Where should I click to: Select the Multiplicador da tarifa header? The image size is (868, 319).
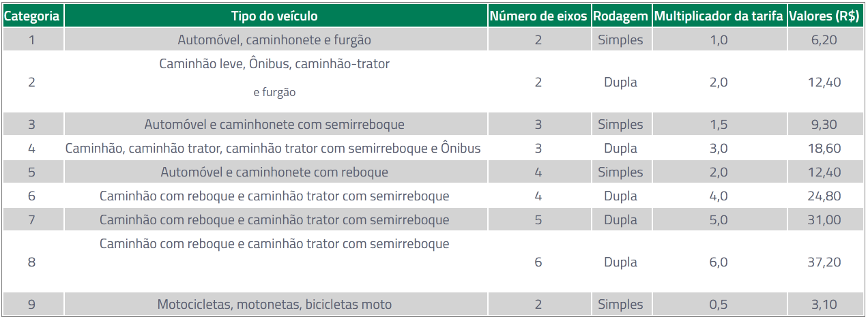pyautogui.click(x=719, y=16)
